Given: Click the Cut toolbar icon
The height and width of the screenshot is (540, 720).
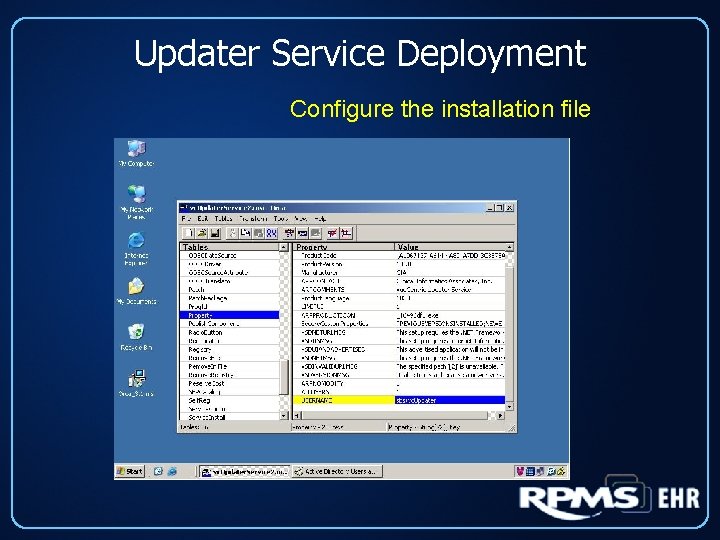Looking at the screenshot, I should pos(232,233).
